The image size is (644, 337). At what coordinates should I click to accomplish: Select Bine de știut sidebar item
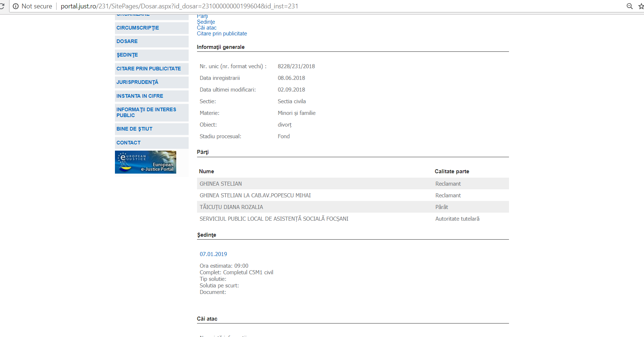[134, 129]
